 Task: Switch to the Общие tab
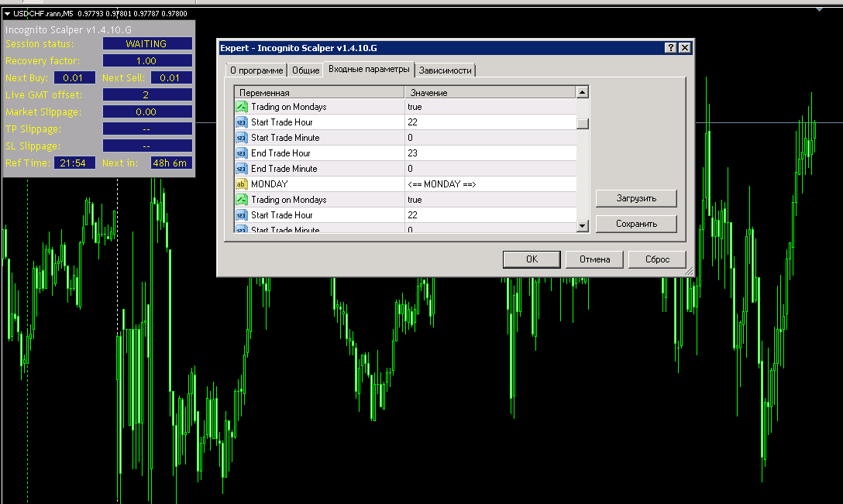coord(305,70)
